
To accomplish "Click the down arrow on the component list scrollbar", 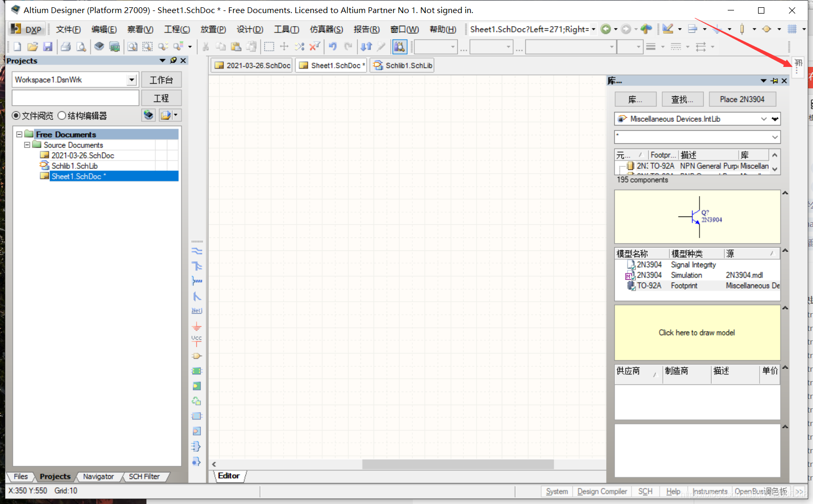I will coord(775,169).
